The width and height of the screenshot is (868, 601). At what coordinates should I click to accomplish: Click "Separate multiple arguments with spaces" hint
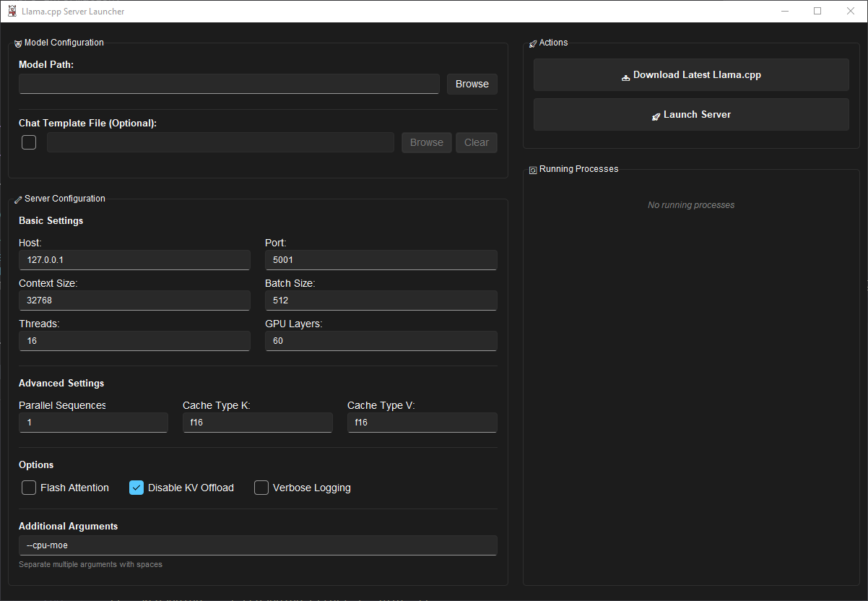pyautogui.click(x=90, y=564)
